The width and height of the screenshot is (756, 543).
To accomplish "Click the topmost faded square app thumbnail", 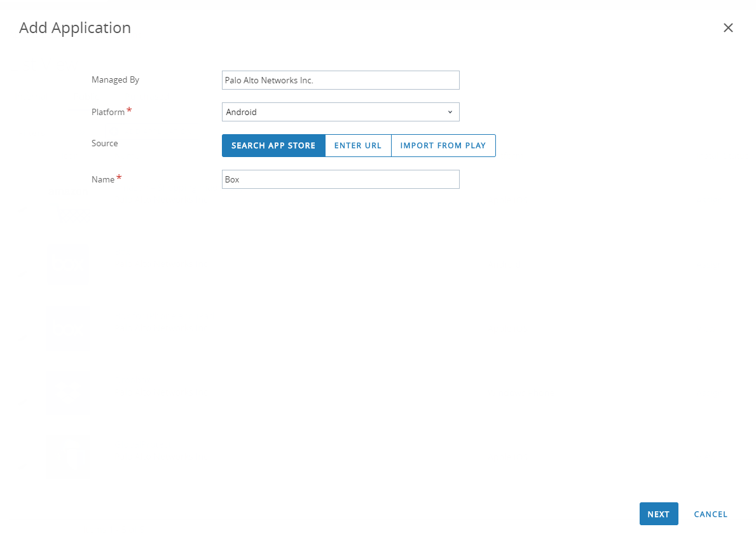I will pyautogui.click(x=67, y=264).
